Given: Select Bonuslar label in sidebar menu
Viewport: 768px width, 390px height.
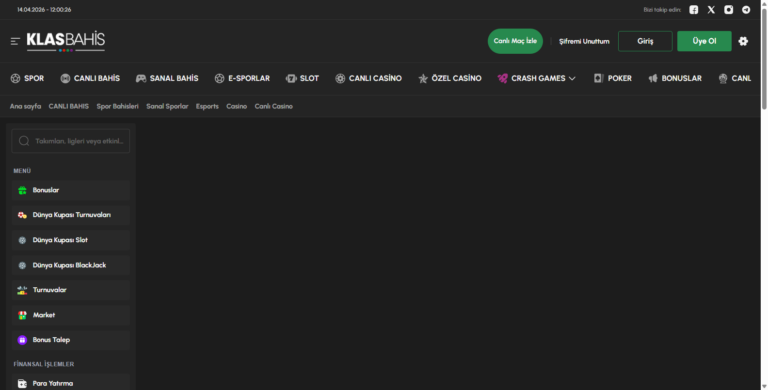Looking at the screenshot, I should click(x=46, y=190).
